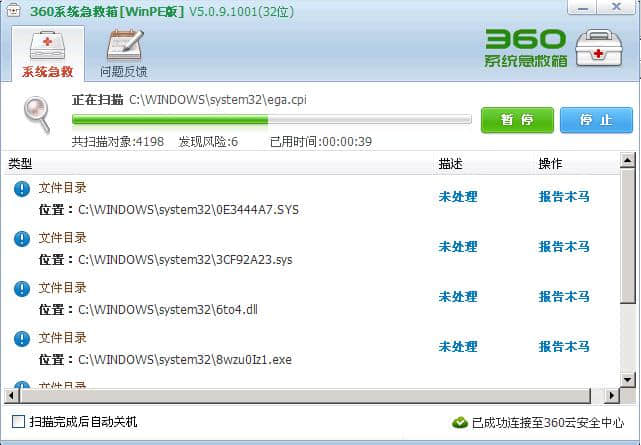Click 报告木马 for 0E3444A7.SYS

564,197
